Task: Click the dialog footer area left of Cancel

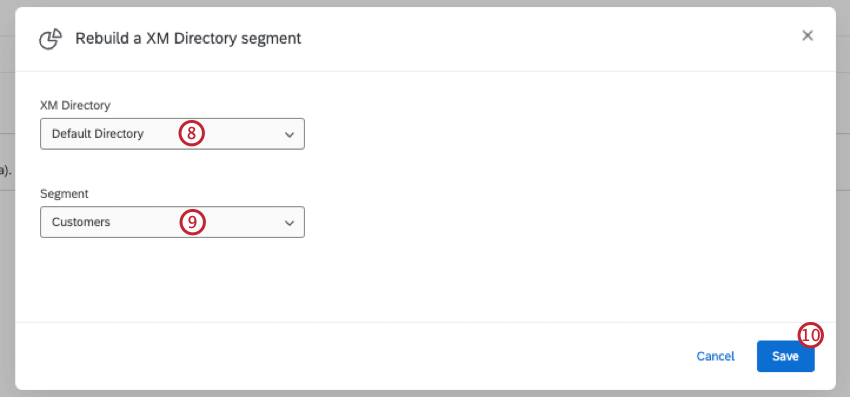Action: point(352,356)
